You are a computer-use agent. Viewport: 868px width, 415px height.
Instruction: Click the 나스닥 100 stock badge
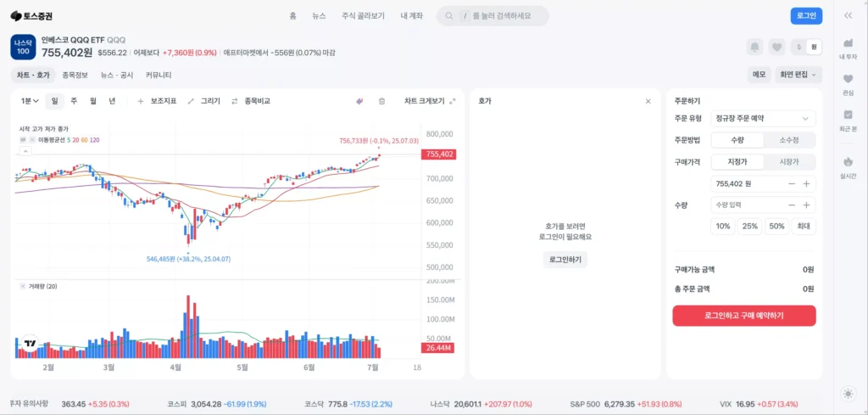click(x=23, y=47)
